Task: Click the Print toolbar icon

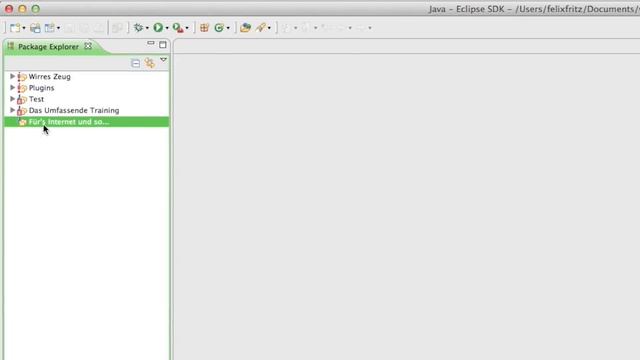Action: click(35, 28)
